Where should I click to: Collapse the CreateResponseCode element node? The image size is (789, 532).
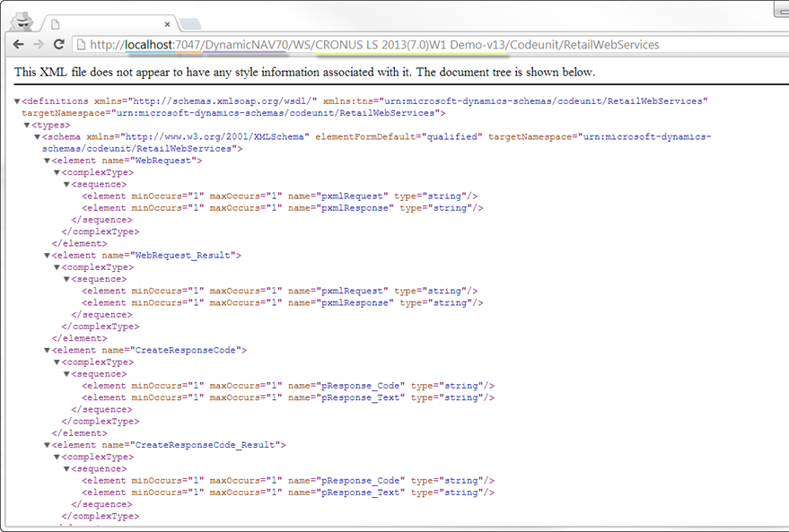point(47,350)
